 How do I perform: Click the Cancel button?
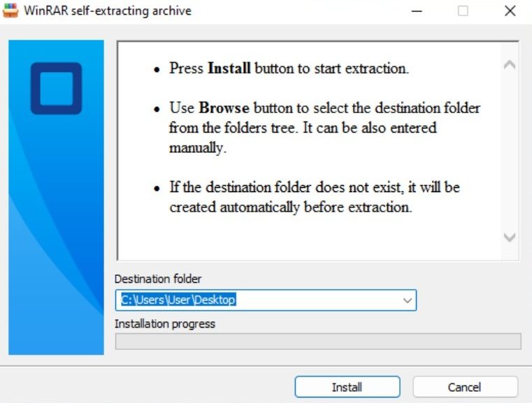(465, 387)
